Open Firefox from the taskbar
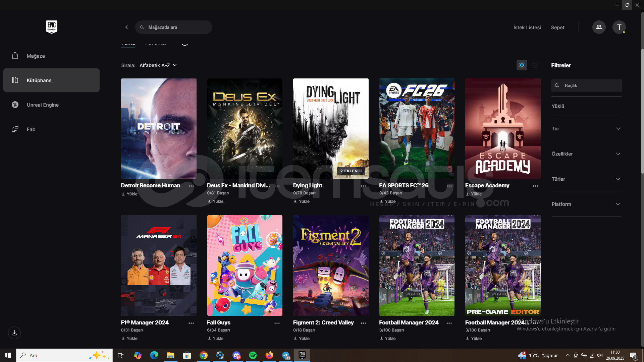Viewport: 644px width, 362px height. 269,355
